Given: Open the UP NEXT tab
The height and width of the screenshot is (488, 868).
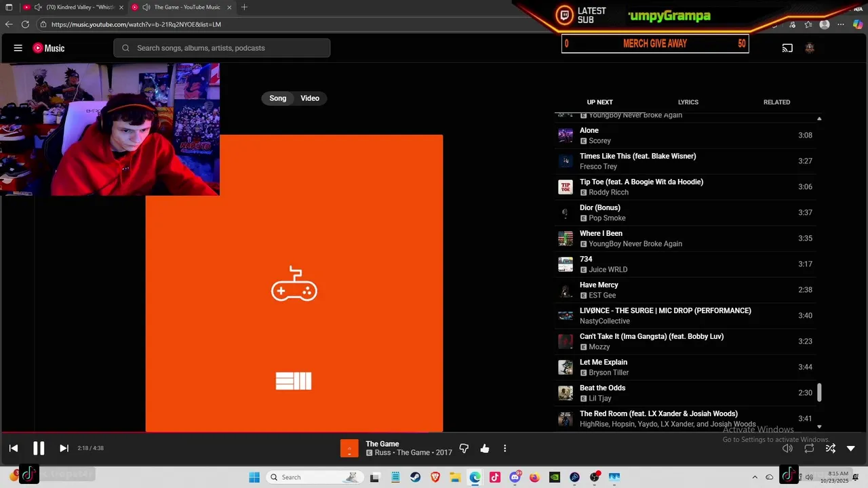Looking at the screenshot, I should pyautogui.click(x=599, y=102).
